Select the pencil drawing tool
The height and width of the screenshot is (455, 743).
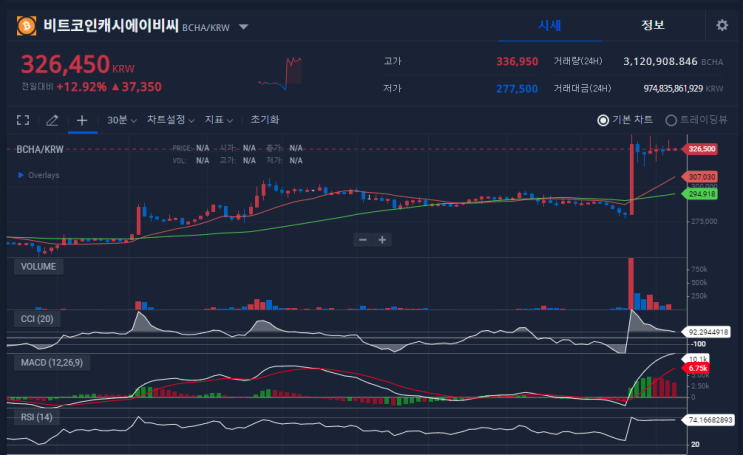52,120
